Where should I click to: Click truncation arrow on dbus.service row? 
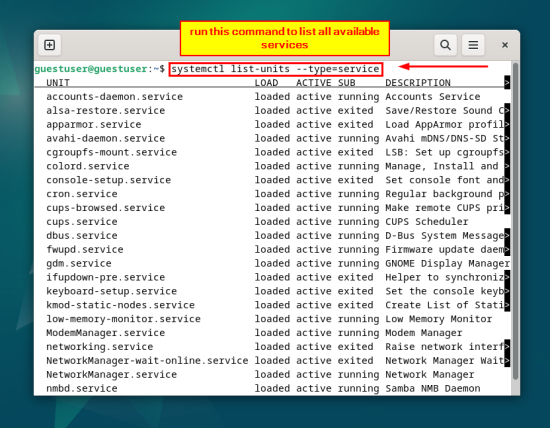coord(507,235)
